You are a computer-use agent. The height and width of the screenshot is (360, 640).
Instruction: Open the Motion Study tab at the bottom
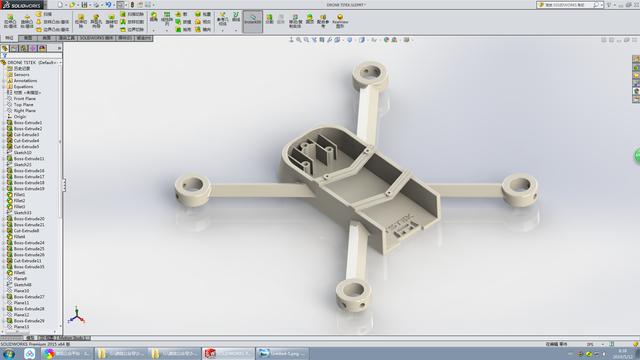click(74, 338)
